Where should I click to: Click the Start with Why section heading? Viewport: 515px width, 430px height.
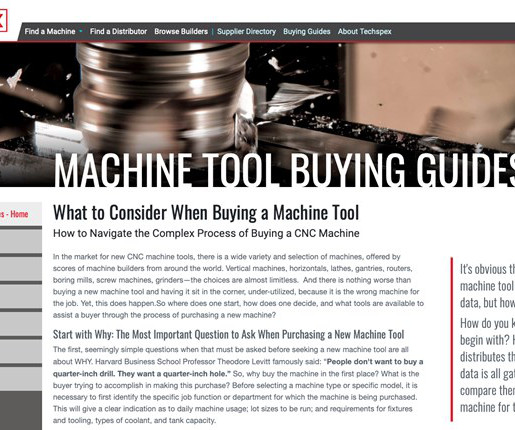click(x=229, y=334)
